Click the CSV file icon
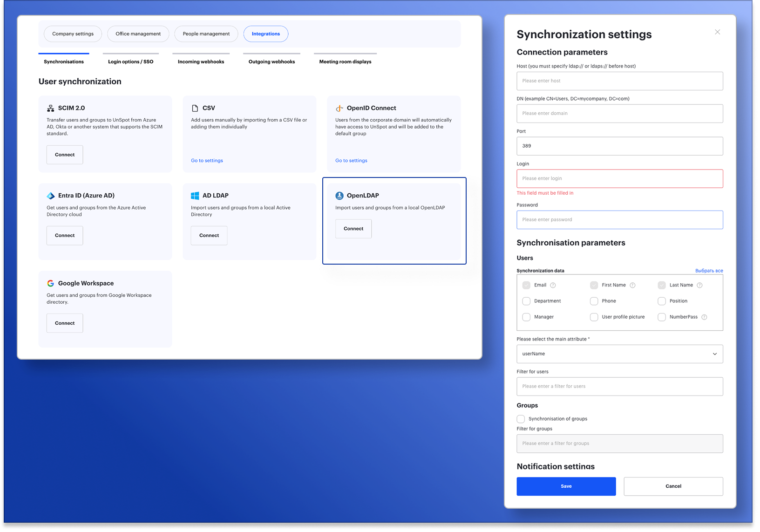The image size is (760, 532). [x=195, y=108]
